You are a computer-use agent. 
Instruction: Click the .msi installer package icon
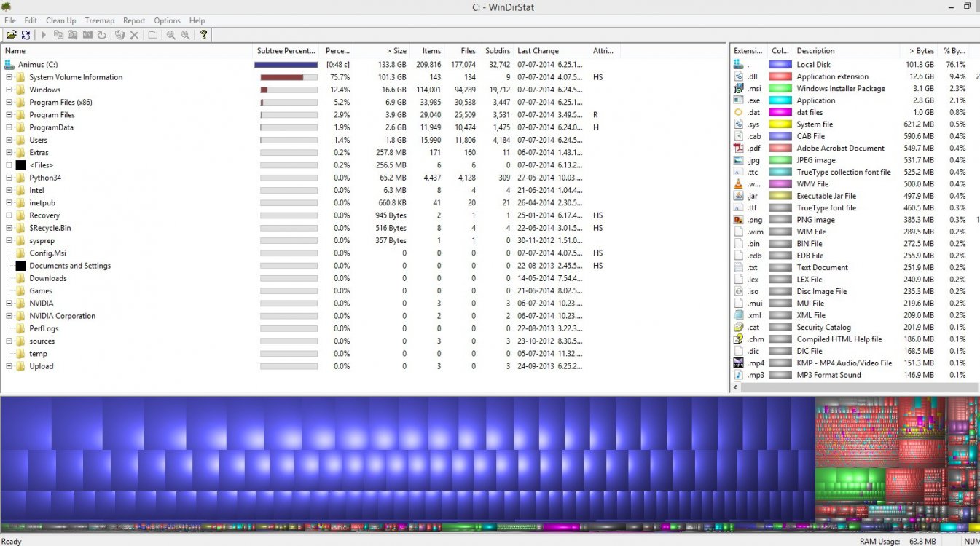(x=739, y=89)
